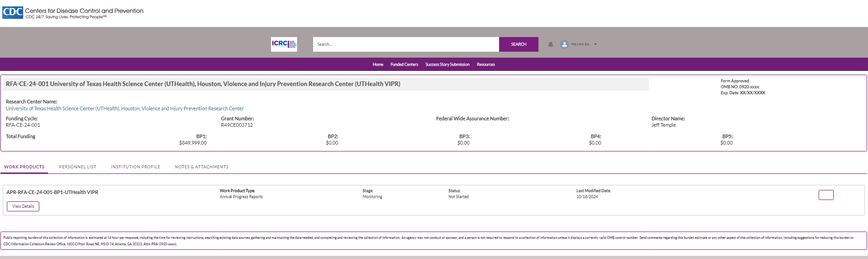Image resolution: width=868 pixels, height=259 pixels.
Task: Switch to the Institution Profile tab
Action: 135,167
